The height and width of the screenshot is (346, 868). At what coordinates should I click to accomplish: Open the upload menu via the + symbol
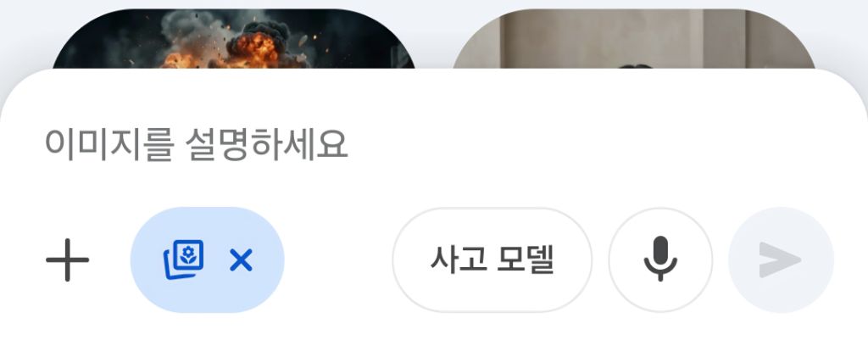click(x=67, y=259)
